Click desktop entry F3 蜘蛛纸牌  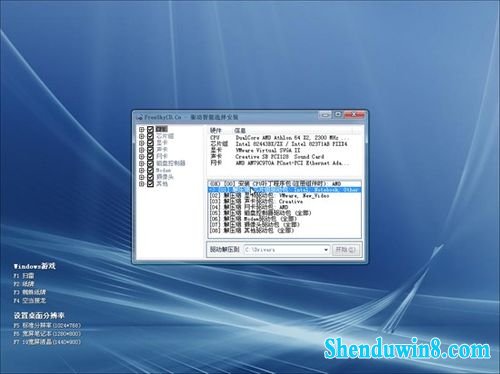tap(30, 292)
